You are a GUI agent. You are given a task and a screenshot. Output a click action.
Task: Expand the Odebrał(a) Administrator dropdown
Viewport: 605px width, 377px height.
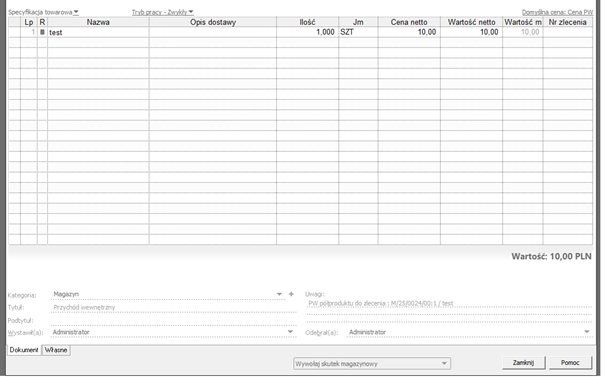(586, 332)
